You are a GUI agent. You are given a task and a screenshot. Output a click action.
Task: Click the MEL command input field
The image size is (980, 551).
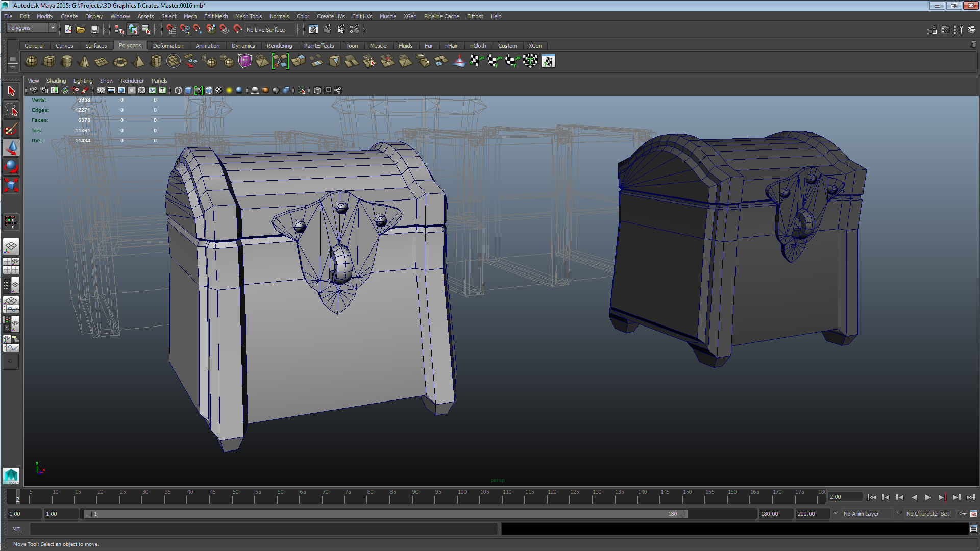point(263,529)
